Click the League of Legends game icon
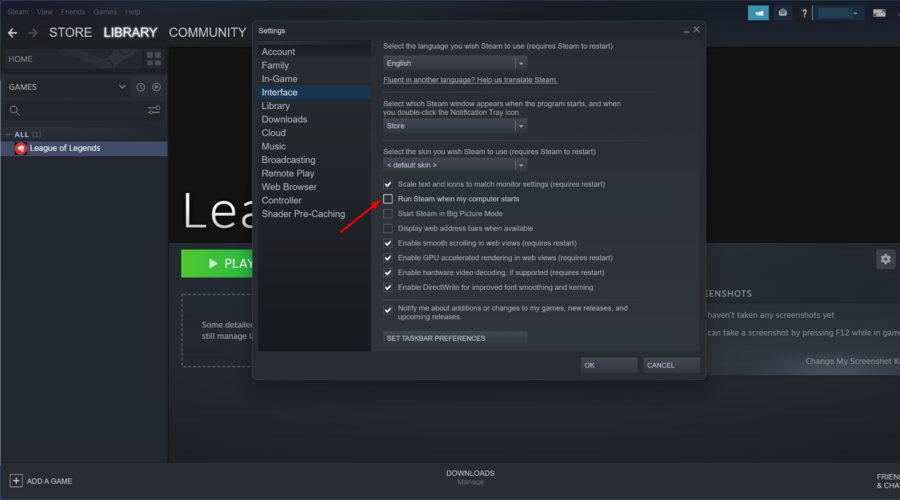This screenshot has height=500, width=900. 21,149
